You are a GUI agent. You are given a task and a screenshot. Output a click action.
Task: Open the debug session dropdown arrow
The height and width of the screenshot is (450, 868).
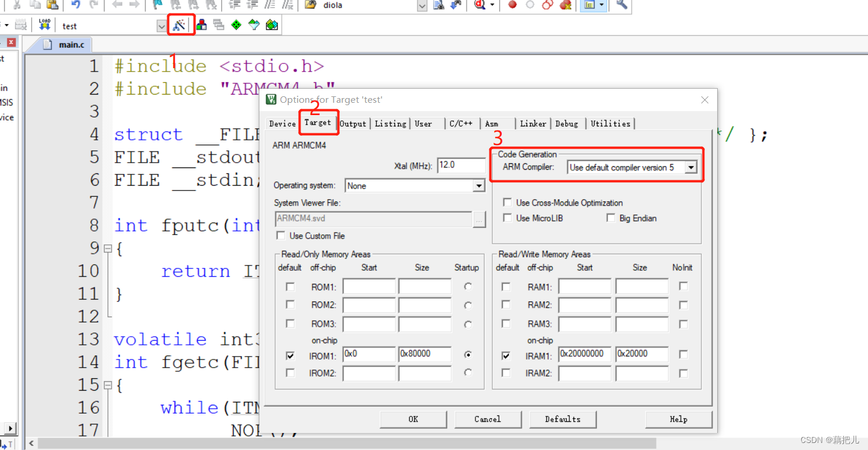(x=492, y=5)
